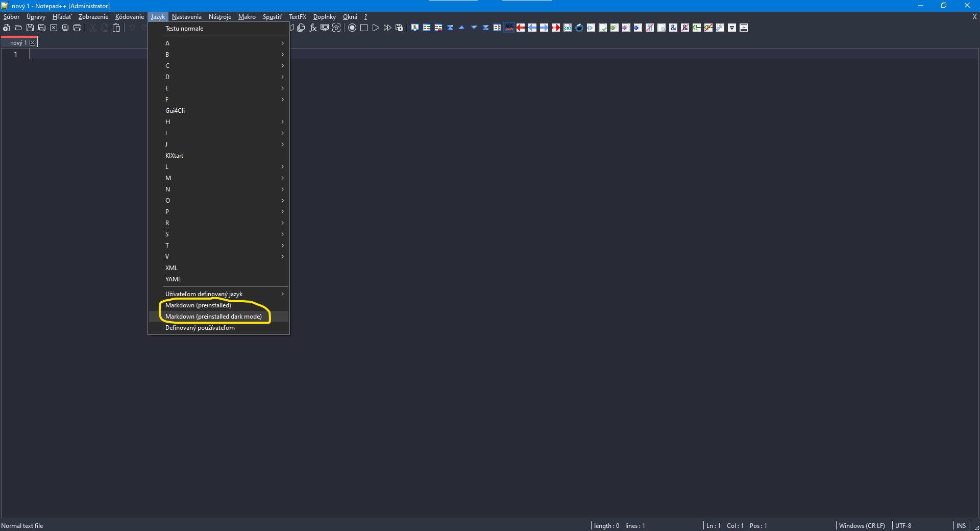The width and height of the screenshot is (980, 531).
Task: Start macro recording with the record icon
Action: click(352, 28)
